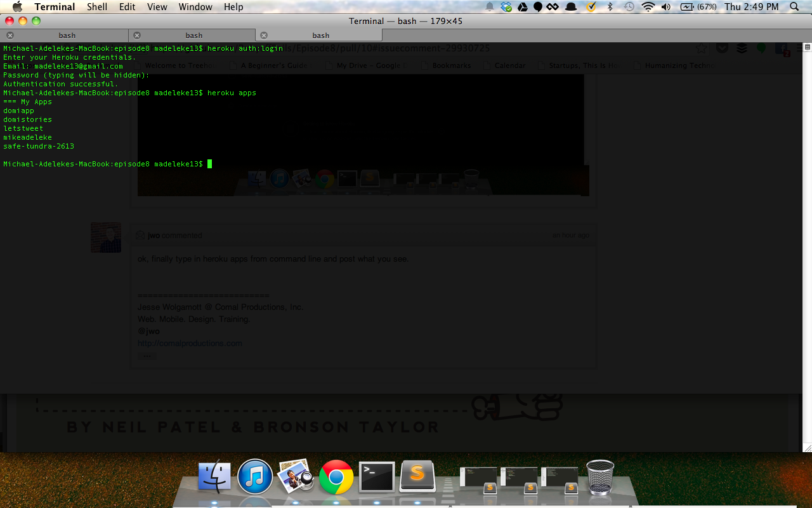Open the Apple menu
Viewport: 812px width, 508px height.
(x=17, y=7)
